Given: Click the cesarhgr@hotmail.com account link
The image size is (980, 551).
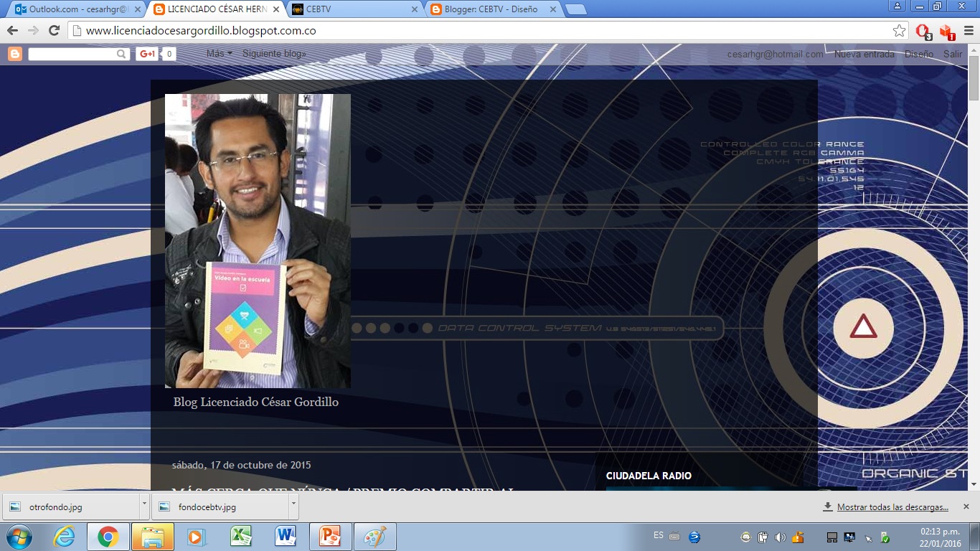Looking at the screenshot, I should [776, 55].
